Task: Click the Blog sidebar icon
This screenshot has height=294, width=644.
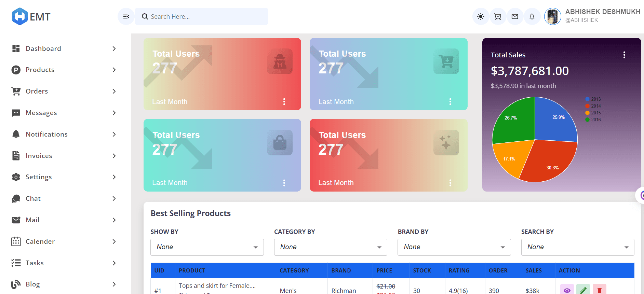Action: point(16,284)
